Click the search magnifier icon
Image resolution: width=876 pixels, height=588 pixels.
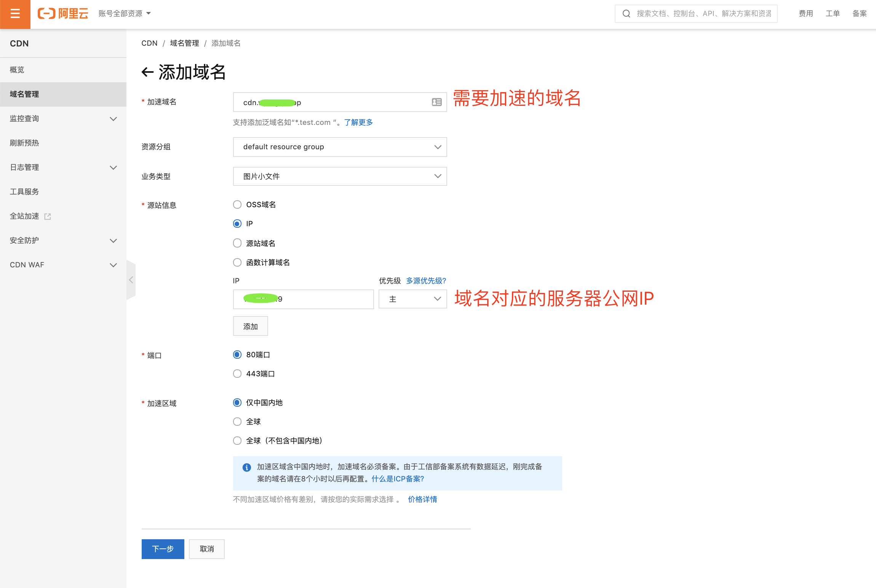click(x=626, y=14)
